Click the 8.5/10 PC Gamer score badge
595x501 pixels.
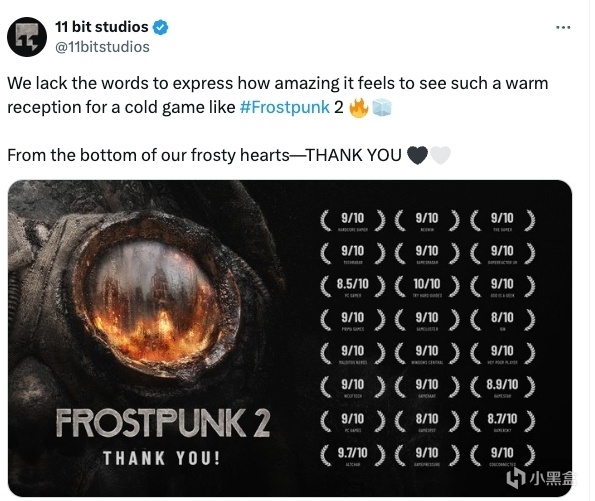(353, 287)
